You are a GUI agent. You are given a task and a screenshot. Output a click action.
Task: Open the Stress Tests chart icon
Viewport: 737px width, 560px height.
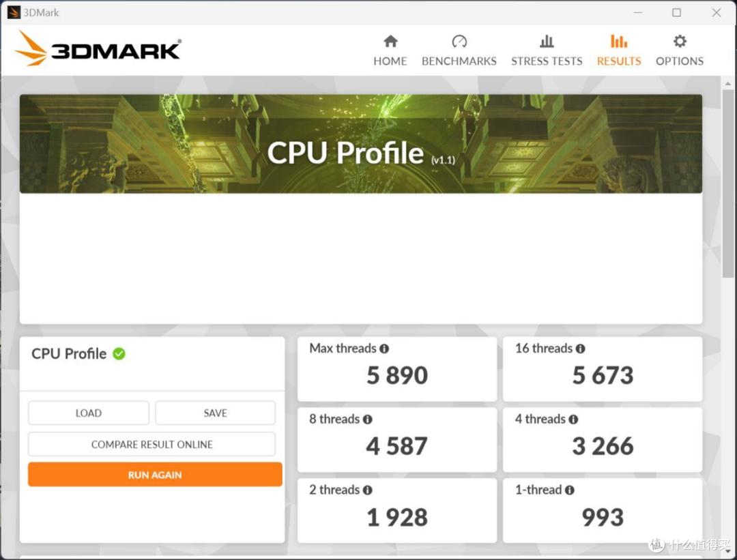tap(547, 42)
